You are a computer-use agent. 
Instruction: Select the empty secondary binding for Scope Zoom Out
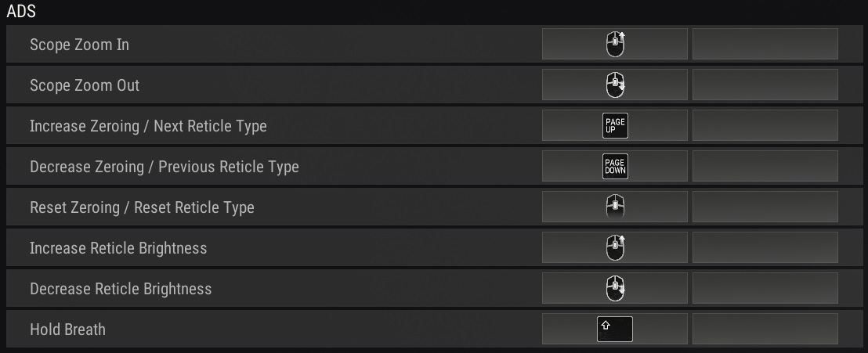(x=765, y=85)
